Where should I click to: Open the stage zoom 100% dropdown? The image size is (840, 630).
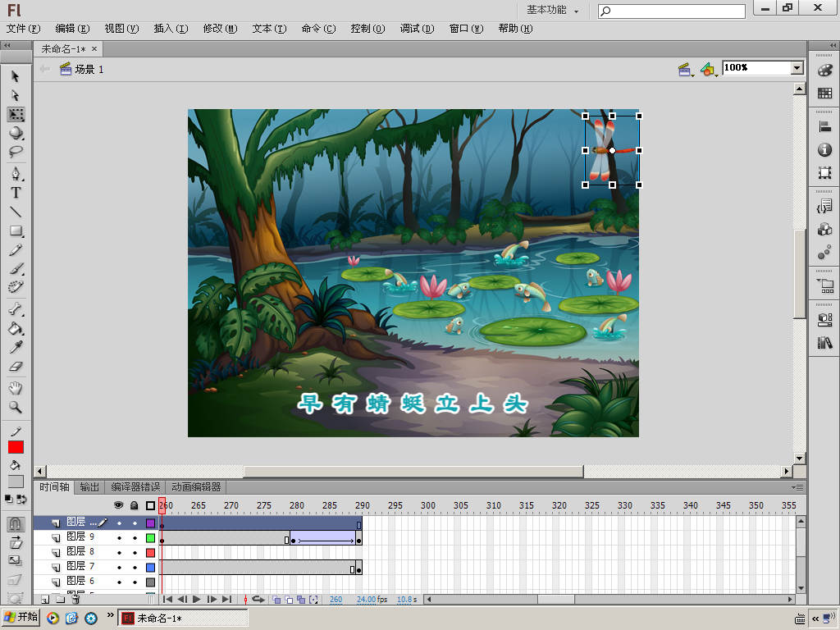[x=797, y=68]
